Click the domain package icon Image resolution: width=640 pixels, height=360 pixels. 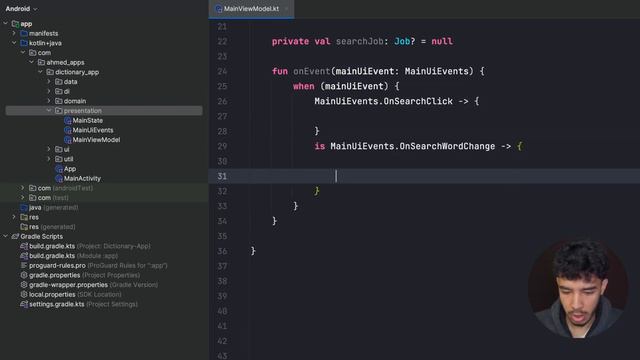pos(58,101)
